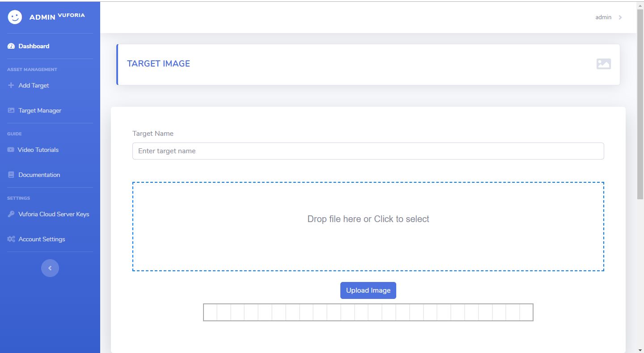Open the Video Tutorials menu item
The width and height of the screenshot is (644, 353).
38,150
